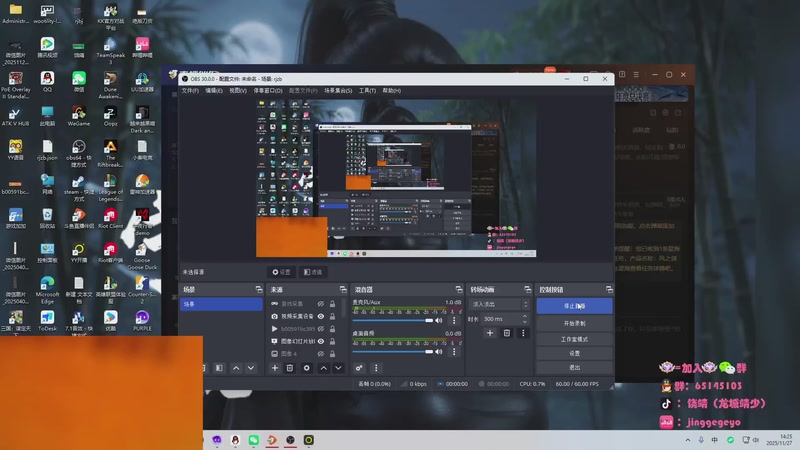
Task: Remove the transition using its trash icon
Action: 507,333
